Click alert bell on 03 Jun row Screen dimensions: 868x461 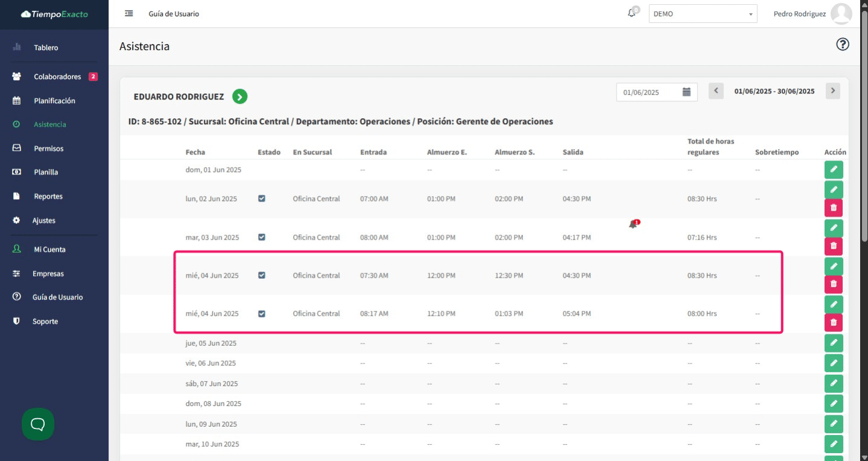pos(633,224)
